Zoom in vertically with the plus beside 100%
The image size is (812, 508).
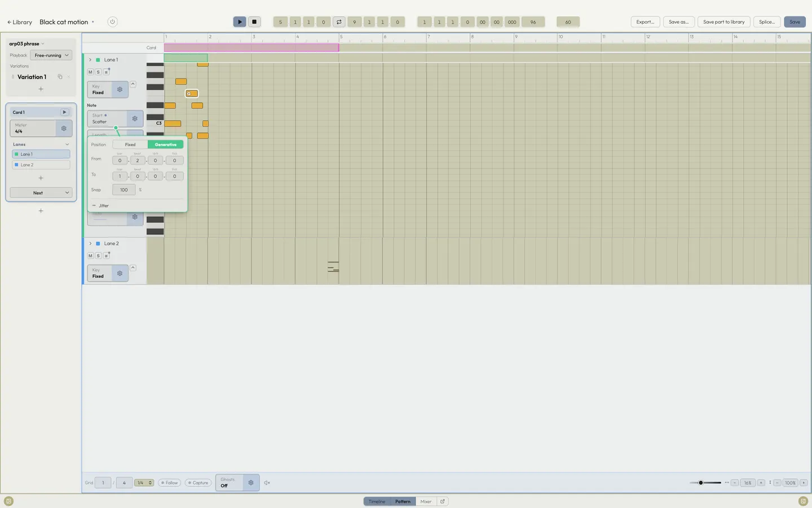[x=804, y=483]
